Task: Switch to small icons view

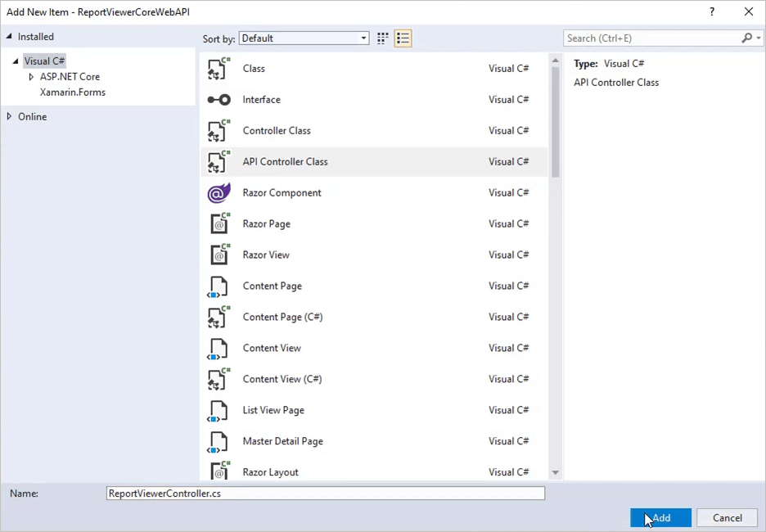Action: click(x=381, y=38)
